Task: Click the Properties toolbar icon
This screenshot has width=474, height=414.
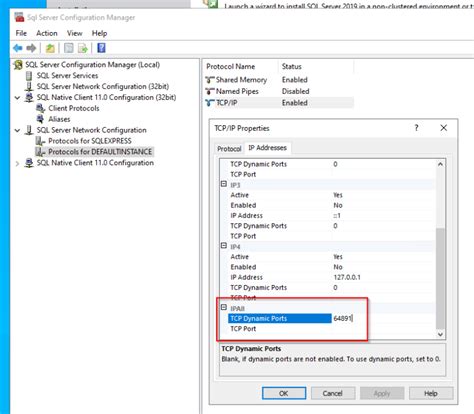Action: (69, 48)
